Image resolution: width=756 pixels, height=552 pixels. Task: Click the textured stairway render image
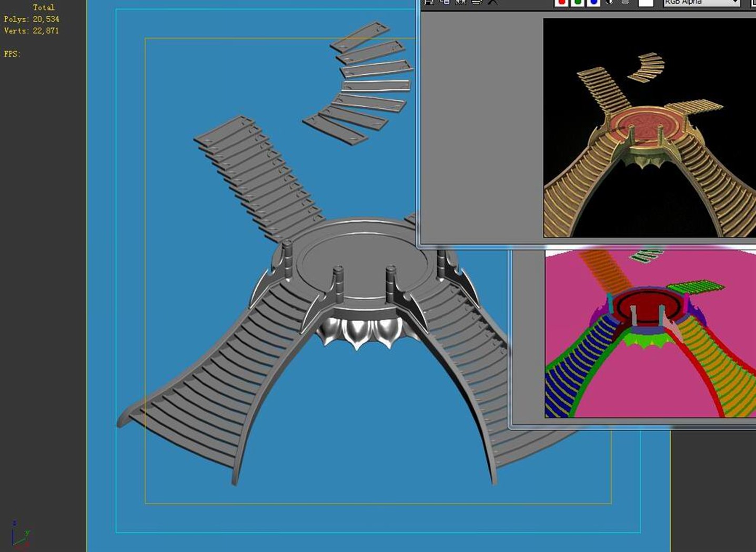pos(650,128)
